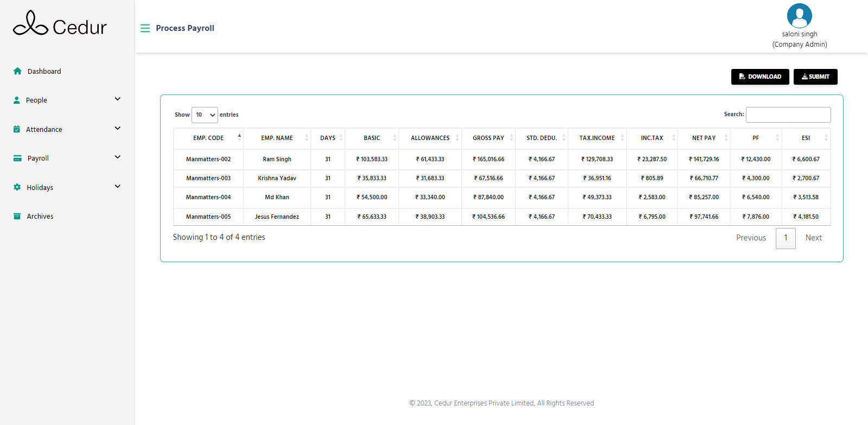Click the People person icon
This screenshot has width=868, height=425.
point(17,100)
